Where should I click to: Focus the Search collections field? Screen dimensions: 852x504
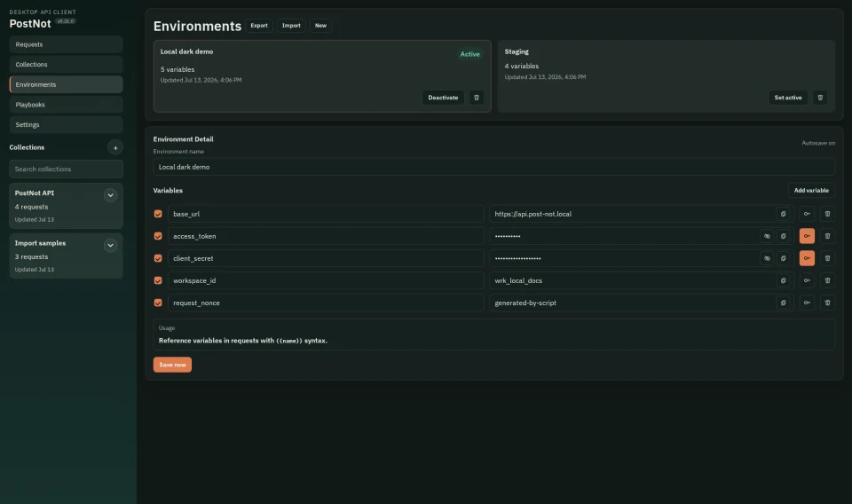click(67, 169)
